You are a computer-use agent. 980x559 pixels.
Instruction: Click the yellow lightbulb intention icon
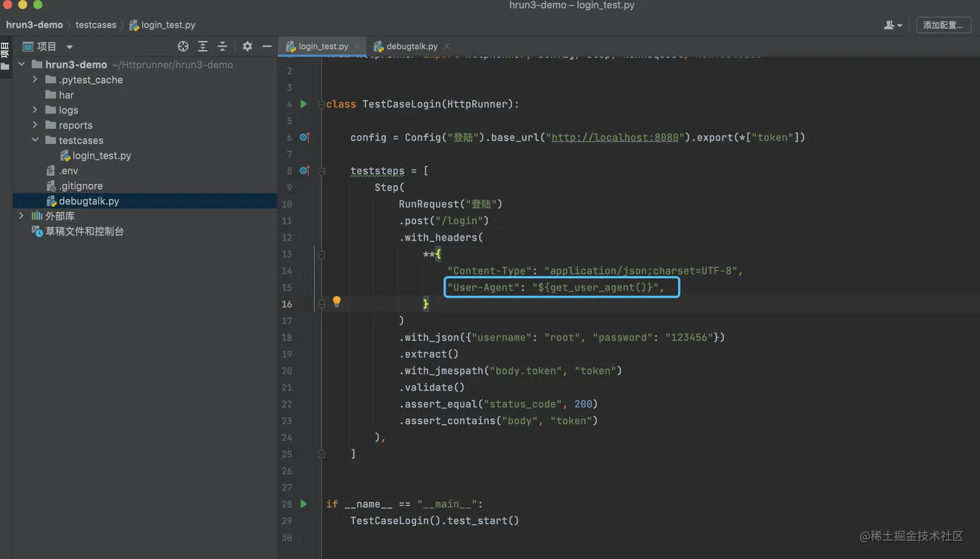point(336,302)
